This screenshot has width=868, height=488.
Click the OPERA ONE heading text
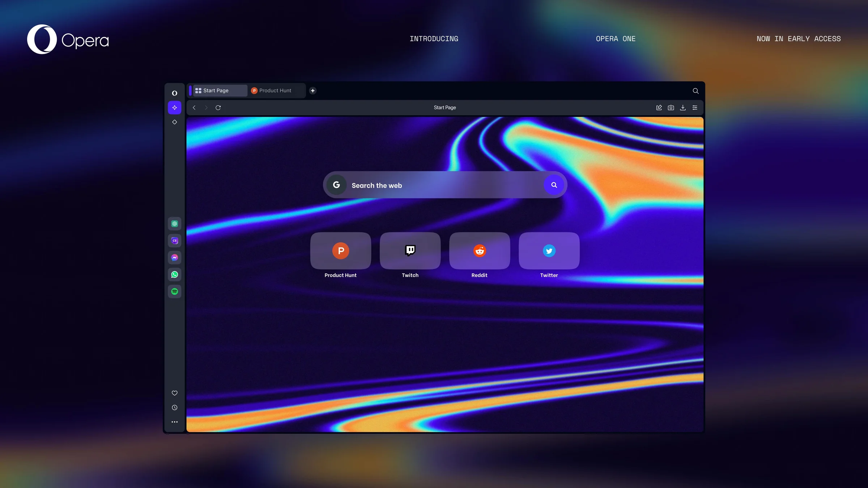point(616,39)
